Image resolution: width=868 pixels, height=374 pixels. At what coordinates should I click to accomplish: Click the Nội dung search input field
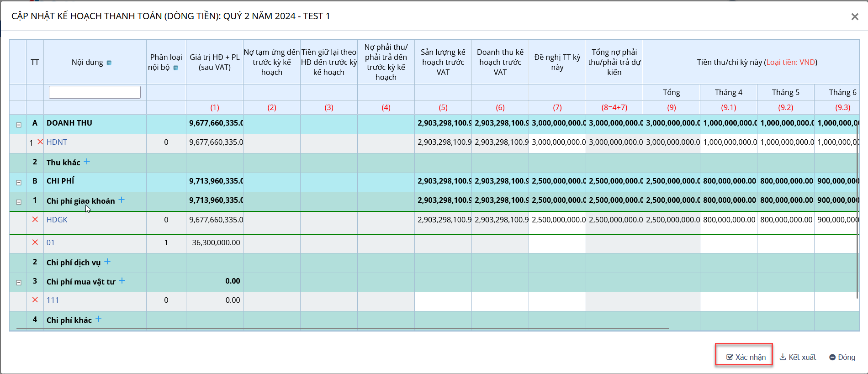click(95, 92)
